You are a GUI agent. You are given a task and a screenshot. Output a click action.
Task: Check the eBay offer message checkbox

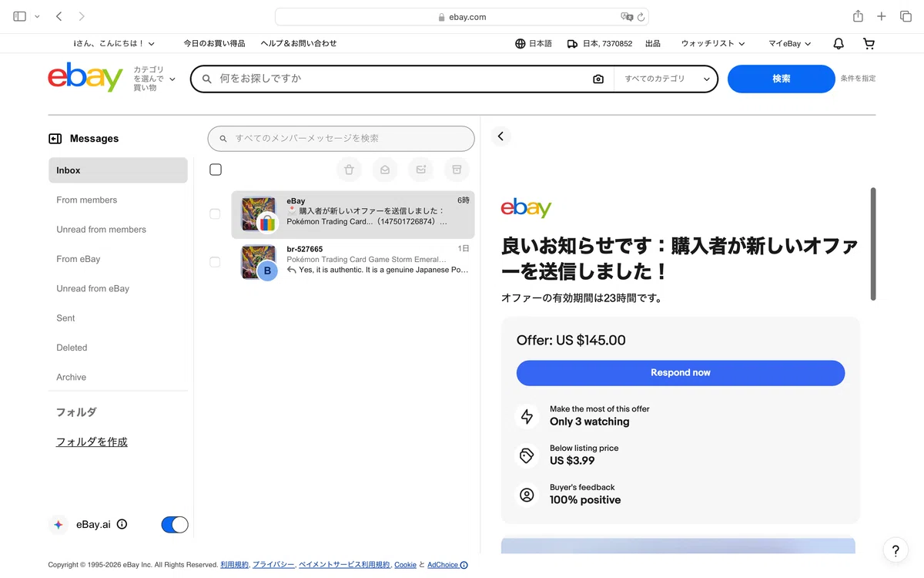[215, 214]
